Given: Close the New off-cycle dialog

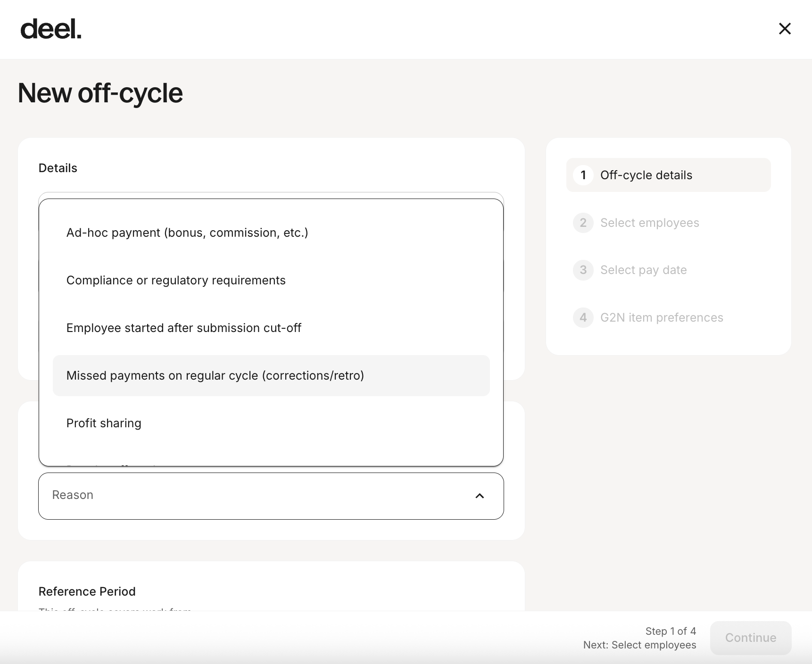Looking at the screenshot, I should click(x=784, y=29).
